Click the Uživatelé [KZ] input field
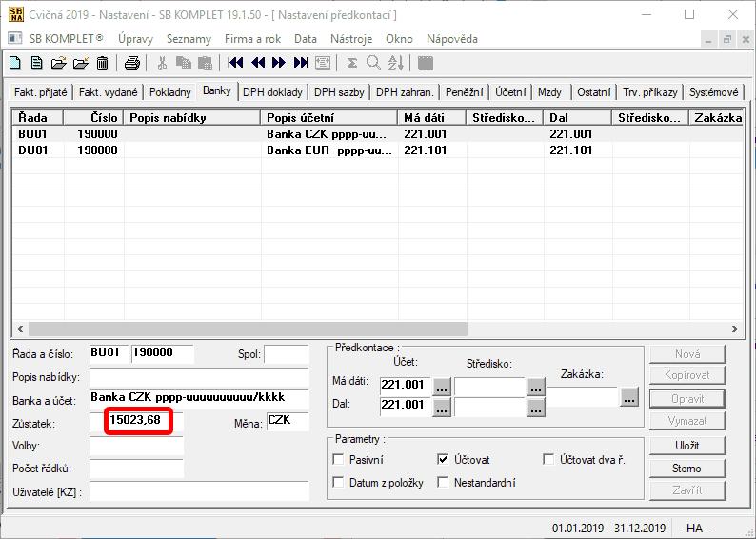 coord(199,491)
